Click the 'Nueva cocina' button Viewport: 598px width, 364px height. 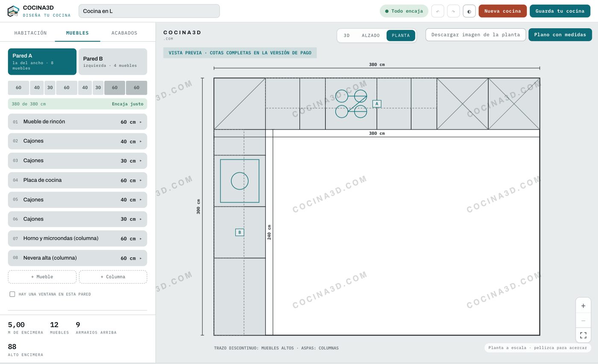(503, 11)
